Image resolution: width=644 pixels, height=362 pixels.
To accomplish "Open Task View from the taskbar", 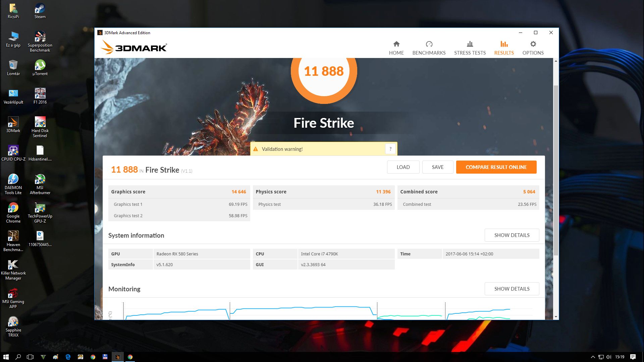I will pos(30,357).
